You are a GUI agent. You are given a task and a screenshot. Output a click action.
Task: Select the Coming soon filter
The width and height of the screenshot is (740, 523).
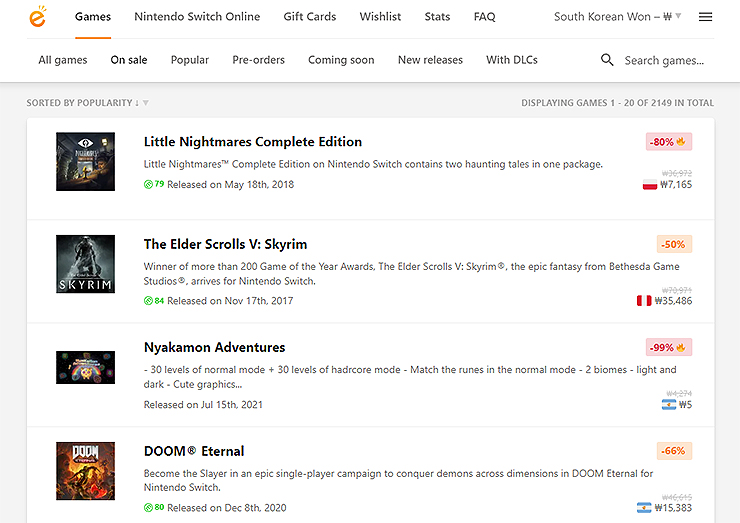[341, 60]
